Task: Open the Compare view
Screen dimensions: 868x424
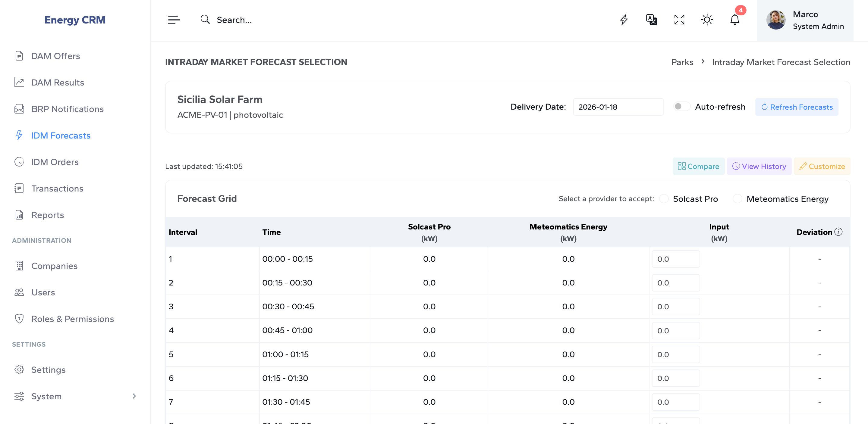Action: pyautogui.click(x=698, y=166)
